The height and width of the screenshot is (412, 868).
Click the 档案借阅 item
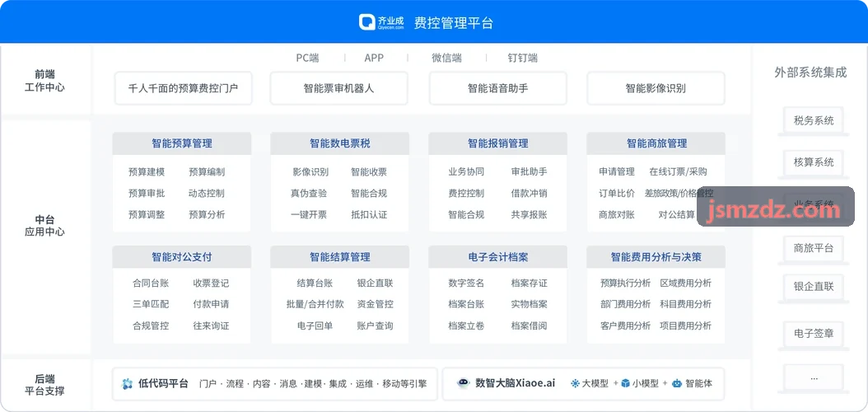[530, 325]
